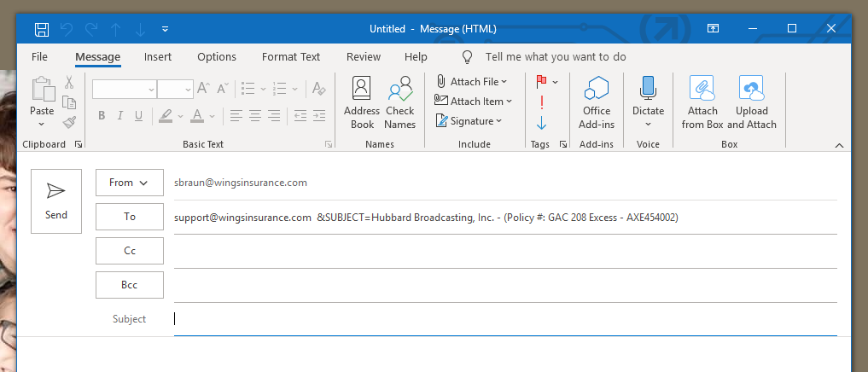Expand the Attach File dropdown
868x372 pixels.
click(504, 82)
